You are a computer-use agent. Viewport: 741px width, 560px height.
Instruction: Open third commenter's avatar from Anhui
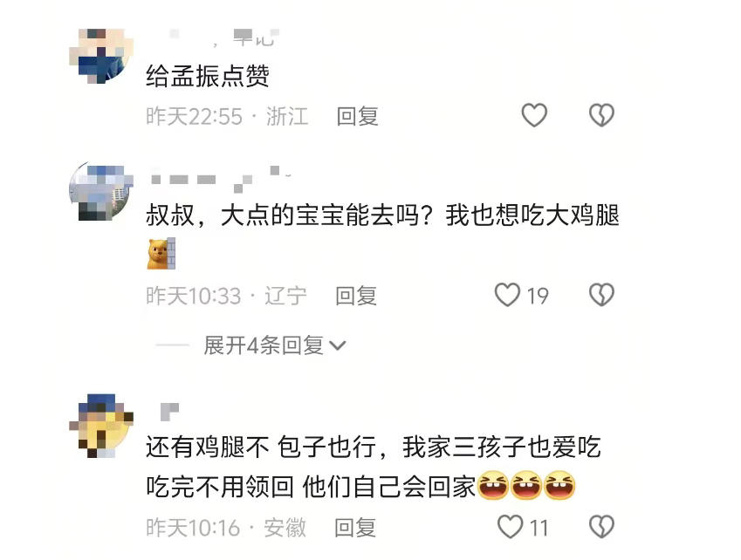[101, 426]
